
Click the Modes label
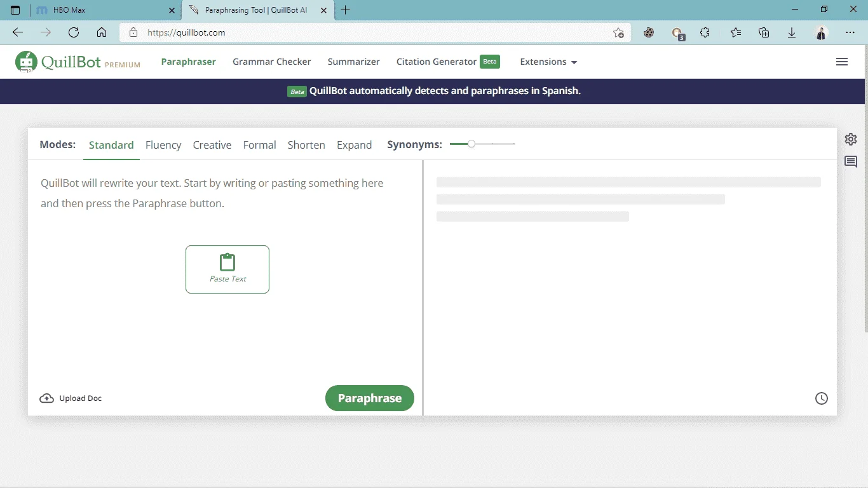tap(57, 145)
